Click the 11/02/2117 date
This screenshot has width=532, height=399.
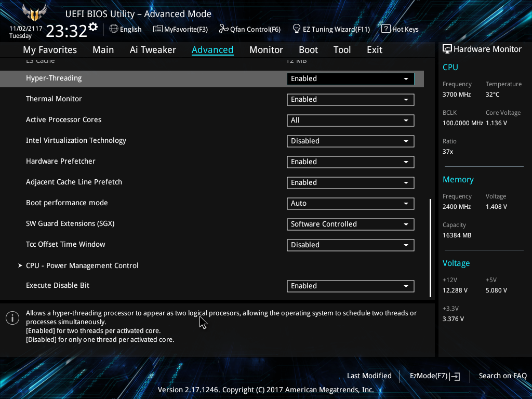[26, 29]
